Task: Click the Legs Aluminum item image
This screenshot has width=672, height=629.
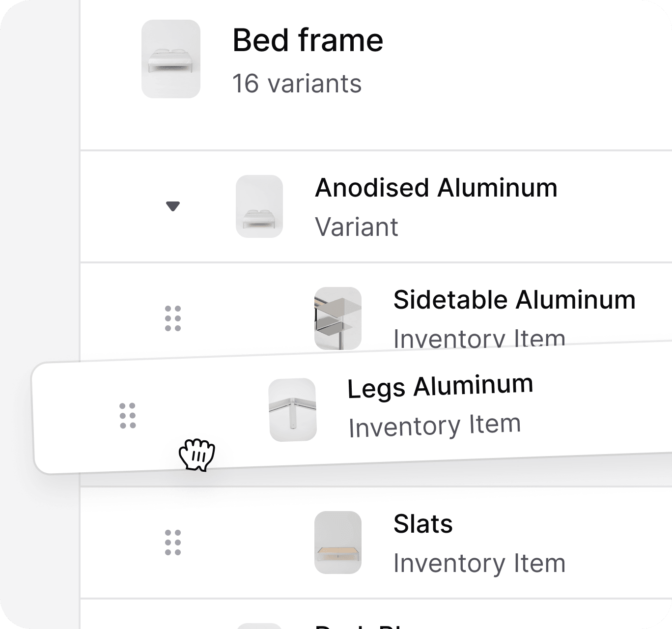Action: pyautogui.click(x=293, y=410)
